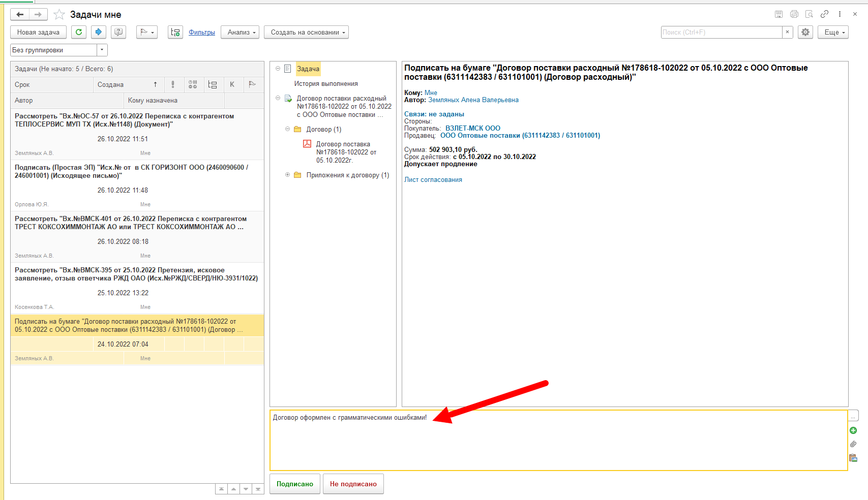
Task: Open the Анализ dropdown menu
Action: coord(240,32)
